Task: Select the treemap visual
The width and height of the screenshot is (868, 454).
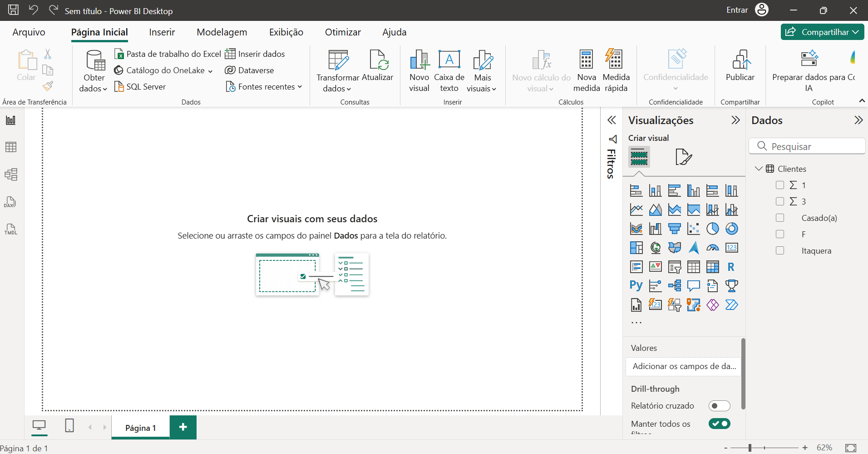Action: pyautogui.click(x=636, y=248)
